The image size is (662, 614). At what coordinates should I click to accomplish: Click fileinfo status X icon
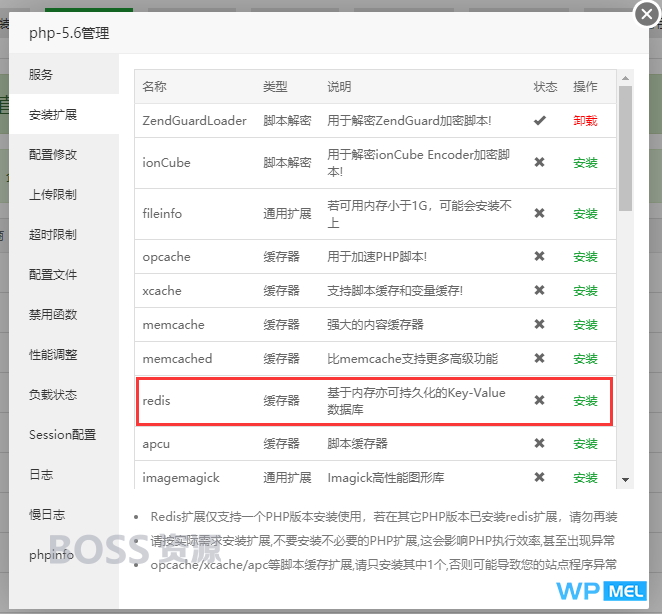click(539, 213)
